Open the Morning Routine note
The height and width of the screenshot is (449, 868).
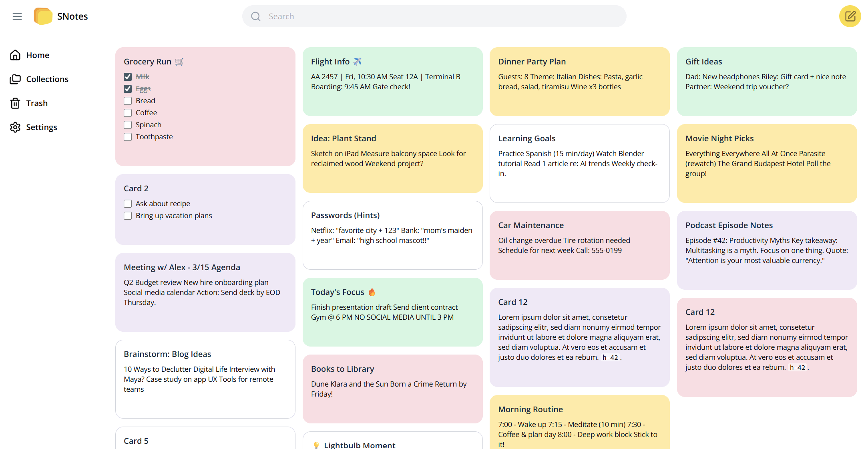[x=579, y=422]
